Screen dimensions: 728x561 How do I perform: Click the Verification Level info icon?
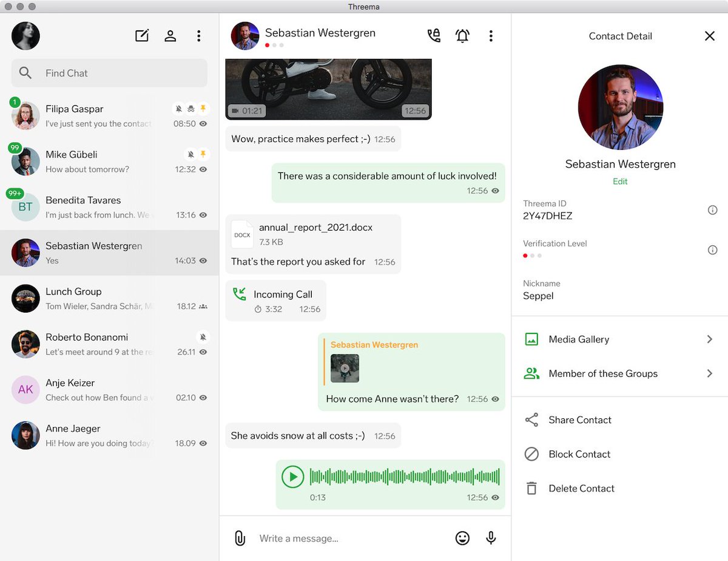(713, 250)
